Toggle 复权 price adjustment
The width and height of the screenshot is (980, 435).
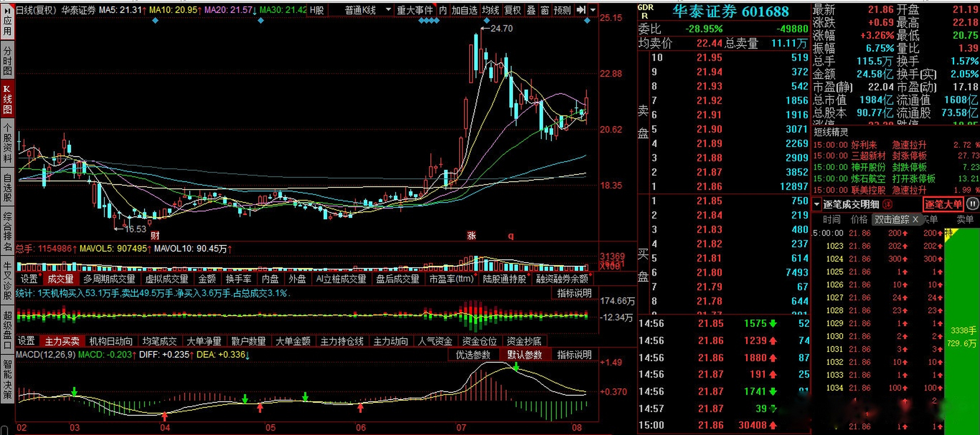coord(512,10)
